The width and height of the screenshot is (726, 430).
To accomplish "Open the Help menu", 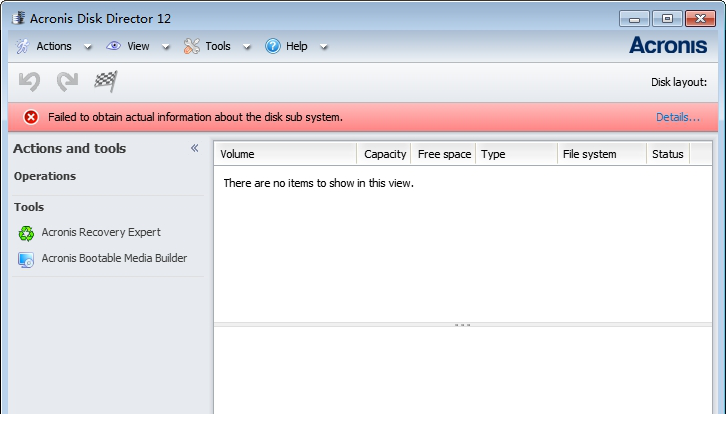I will [x=296, y=46].
